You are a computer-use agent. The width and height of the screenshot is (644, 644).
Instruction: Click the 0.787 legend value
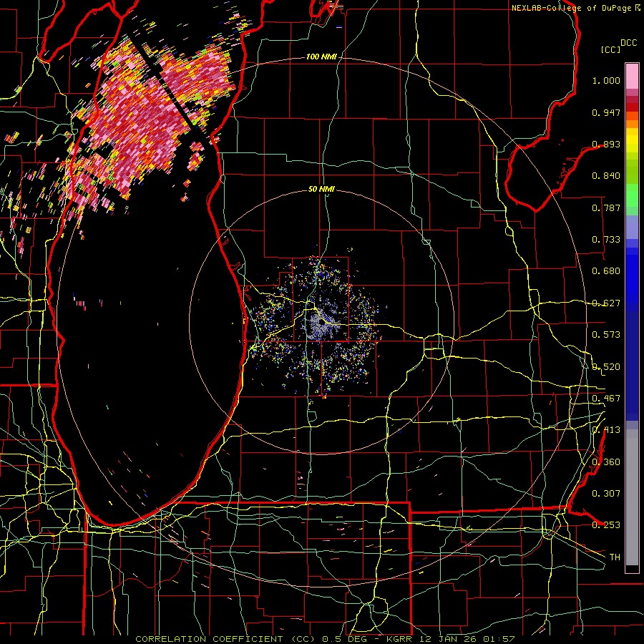coord(606,208)
